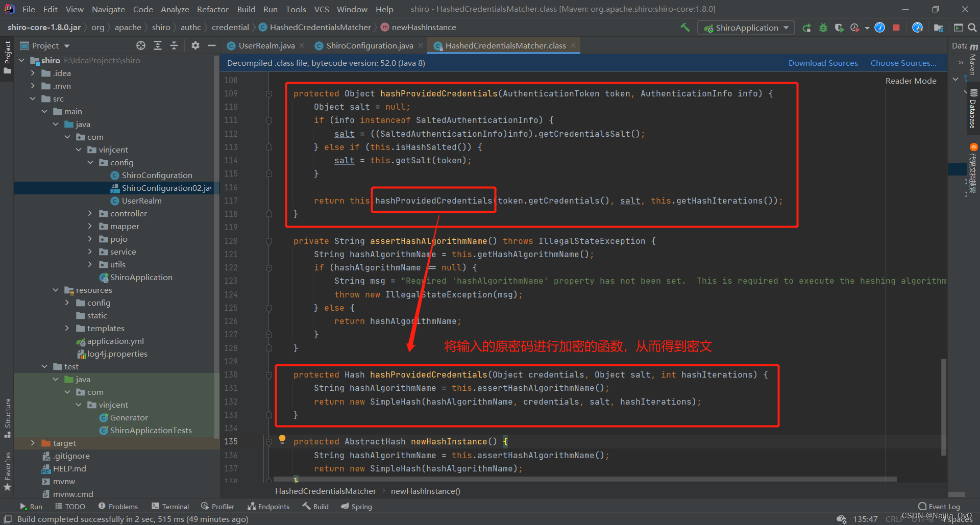Open the Structure tool window

coord(7,417)
